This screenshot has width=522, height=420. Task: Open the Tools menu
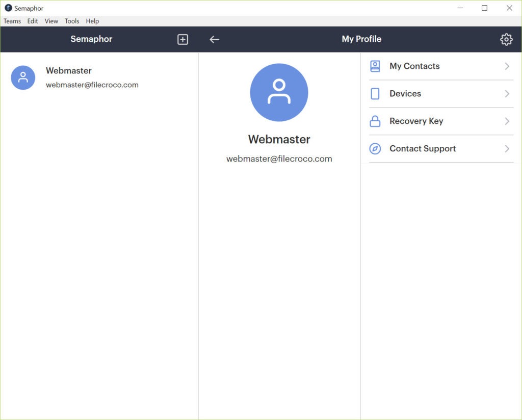[72, 21]
